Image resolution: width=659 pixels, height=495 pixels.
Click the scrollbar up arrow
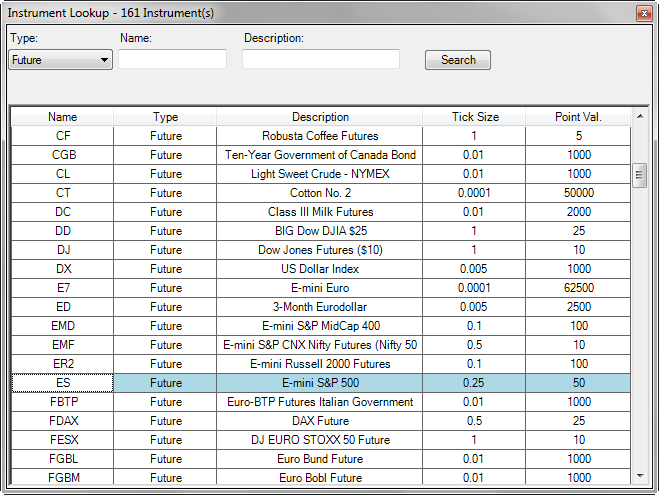coord(640,116)
